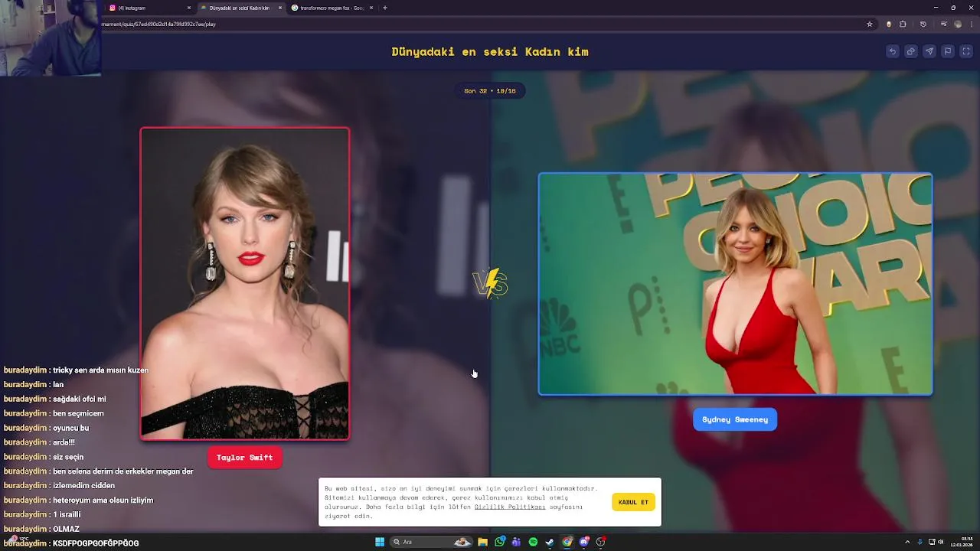Image resolution: width=980 pixels, height=551 pixels.
Task: Open the Chrome three-dot menu
Action: coord(972,24)
